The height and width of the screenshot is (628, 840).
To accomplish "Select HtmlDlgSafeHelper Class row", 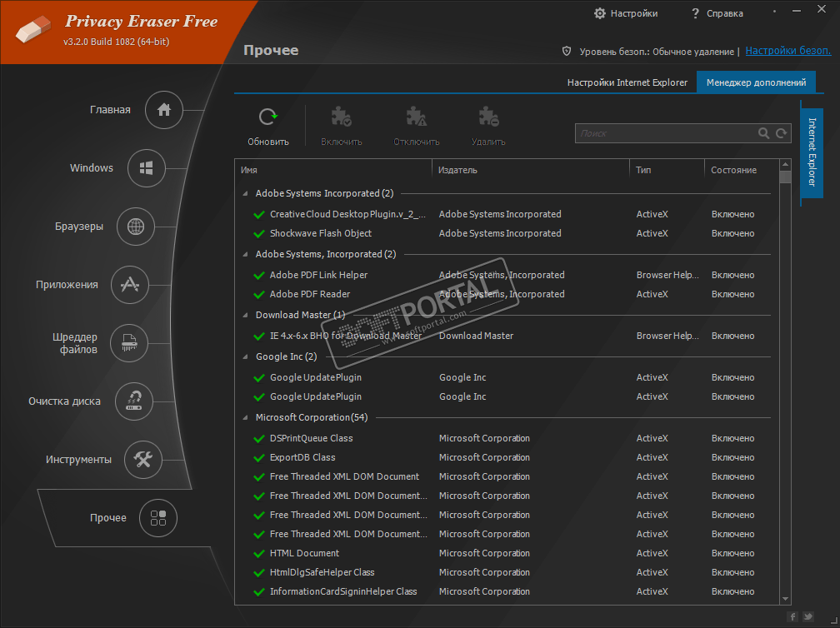I will (507, 573).
